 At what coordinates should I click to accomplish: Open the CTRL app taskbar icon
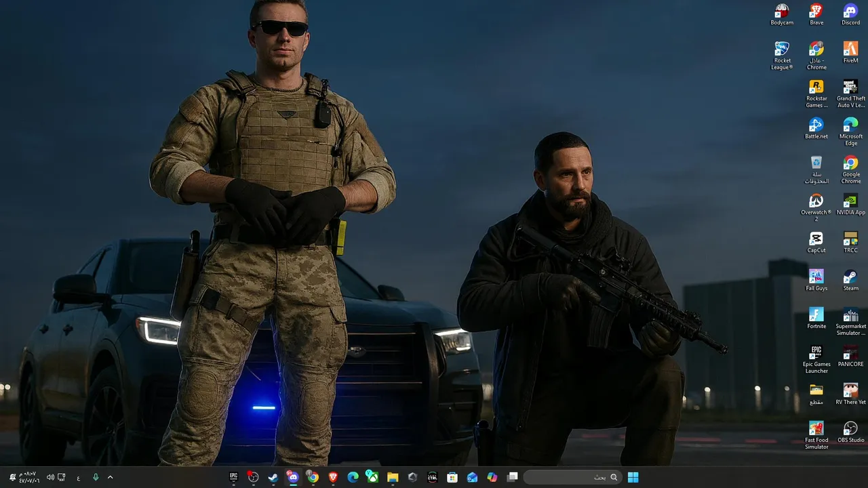click(433, 477)
